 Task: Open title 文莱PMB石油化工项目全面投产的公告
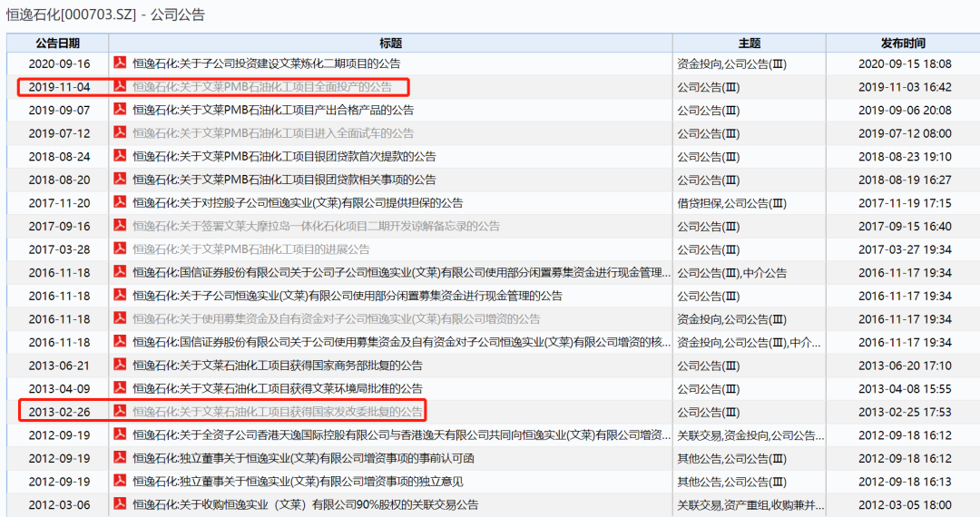pyautogui.click(x=262, y=87)
